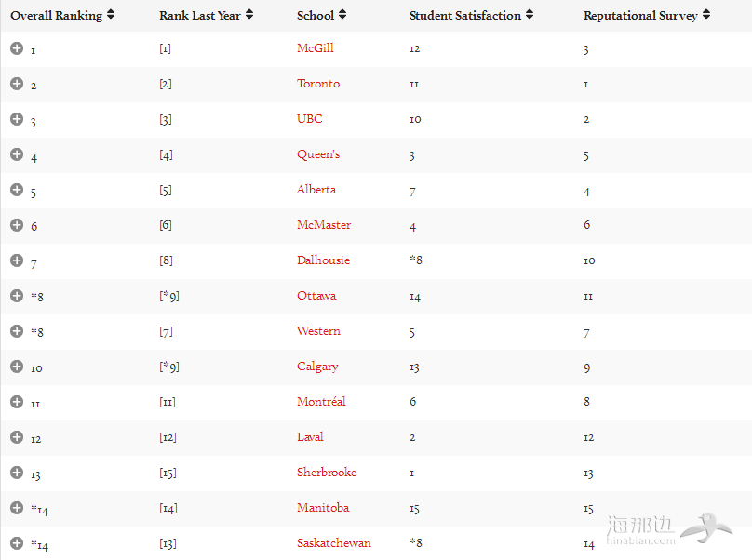The width and height of the screenshot is (752, 560).
Task: Sort by Overall Ranking column arrows
Action: click(x=111, y=15)
